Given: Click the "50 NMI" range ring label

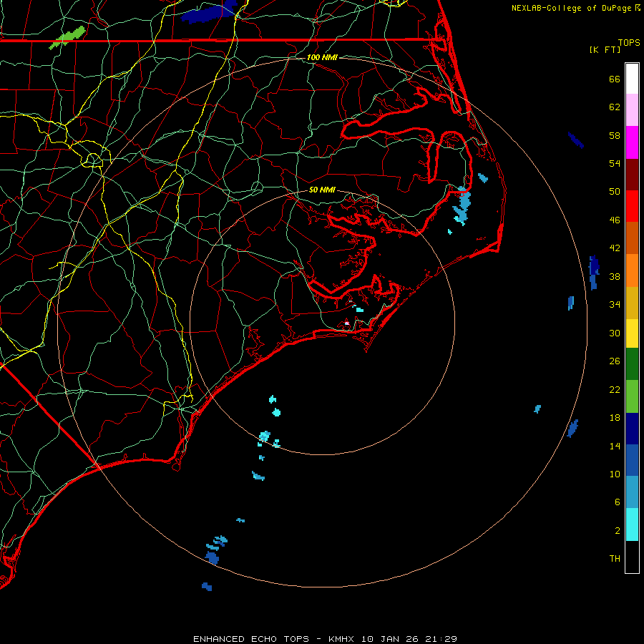Looking at the screenshot, I should tap(323, 190).
